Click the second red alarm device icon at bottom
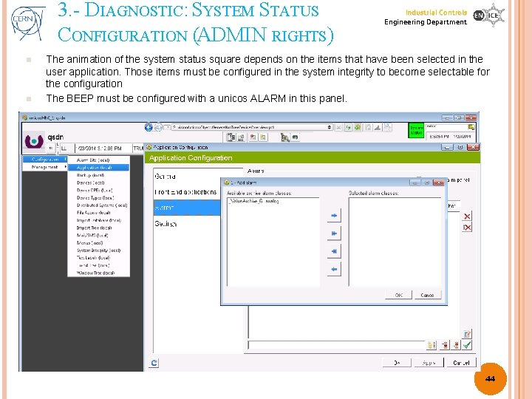 (456, 345)
